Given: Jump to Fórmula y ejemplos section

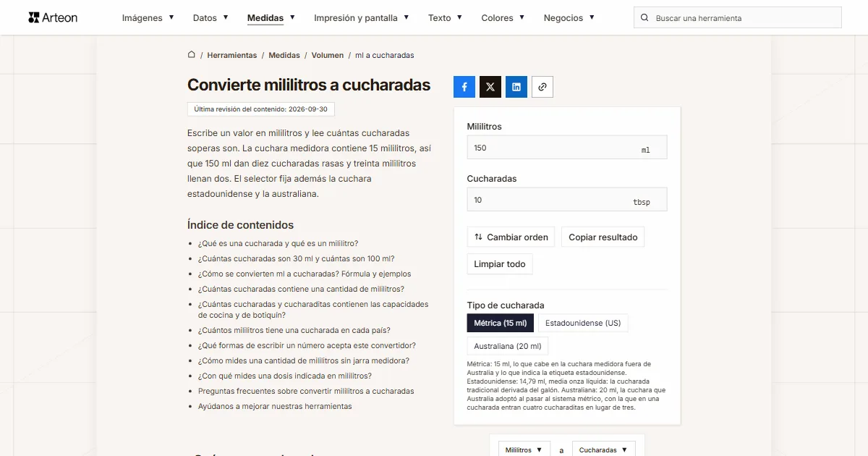Looking at the screenshot, I should (x=305, y=274).
